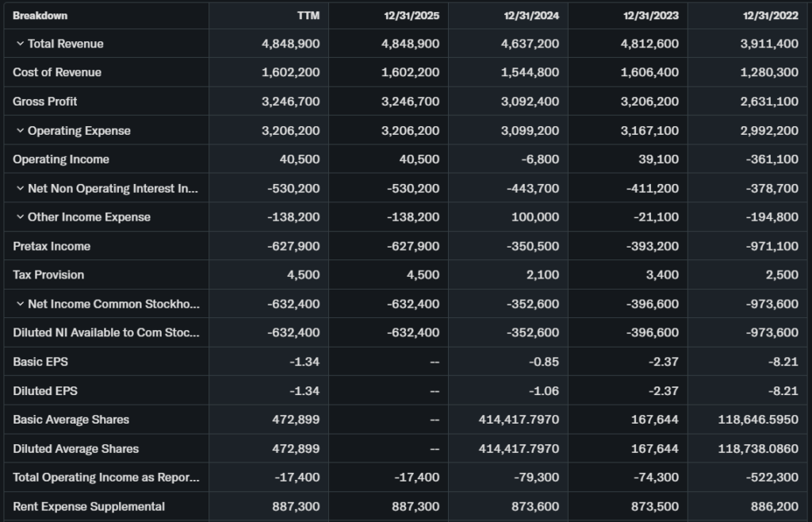Click TTM Total Revenue value 4,848,900
Viewport: 812px width, 522px height.
tap(290, 44)
